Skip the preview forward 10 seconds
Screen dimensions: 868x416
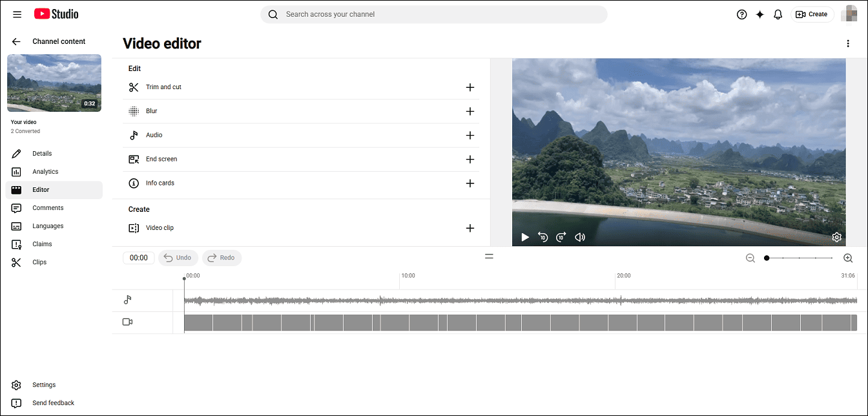click(x=561, y=237)
